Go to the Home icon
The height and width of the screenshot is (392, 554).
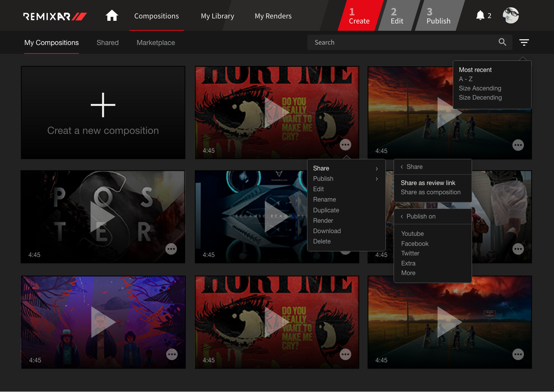112,15
